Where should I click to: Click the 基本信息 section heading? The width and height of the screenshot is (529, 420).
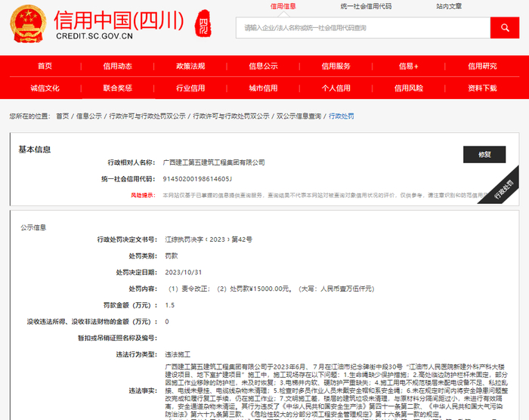[35, 150]
